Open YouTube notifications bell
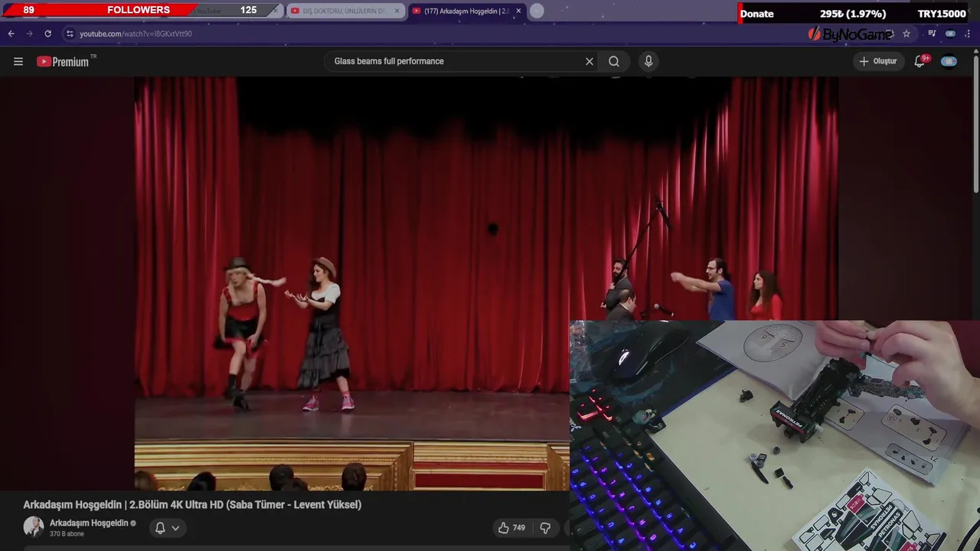Viewport: 980px width, 551px height. (920, 61)
